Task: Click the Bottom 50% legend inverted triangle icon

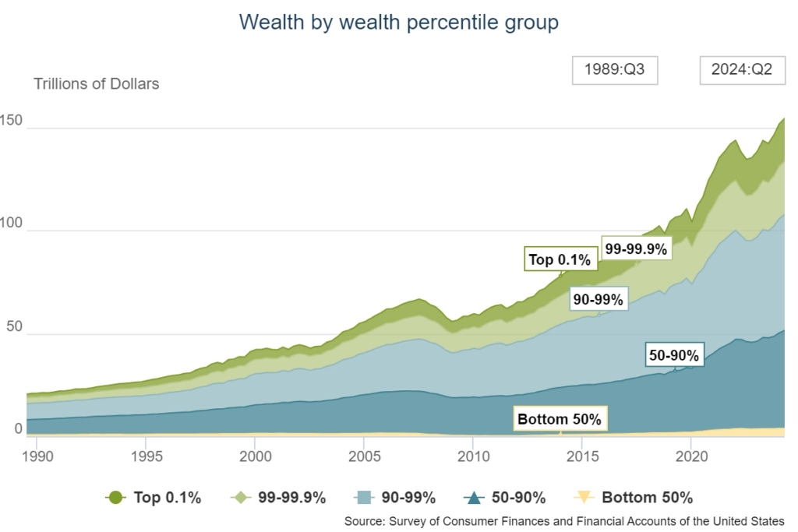Action: tap(584, 498)
